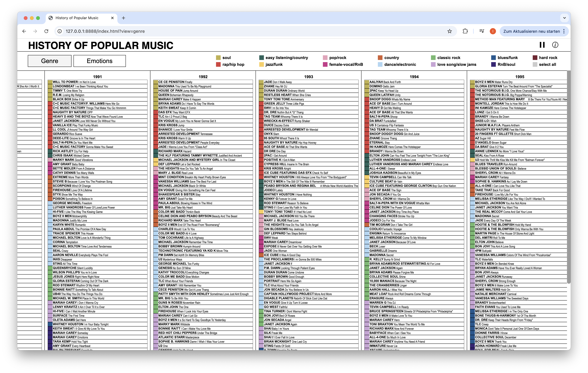Screen dimensions: 588x373
Task: Select BECK Loser row
Action: 414,247
